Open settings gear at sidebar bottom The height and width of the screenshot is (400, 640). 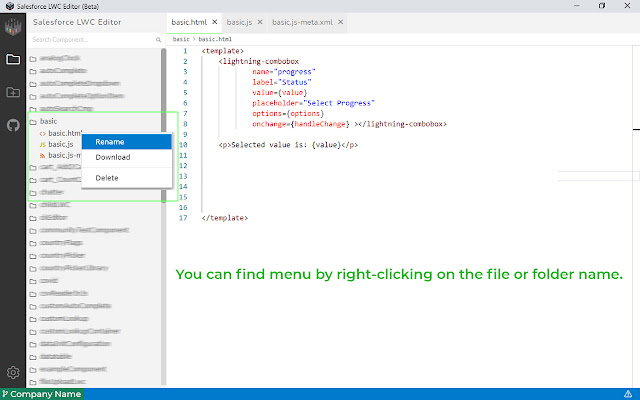pos(13,372)
